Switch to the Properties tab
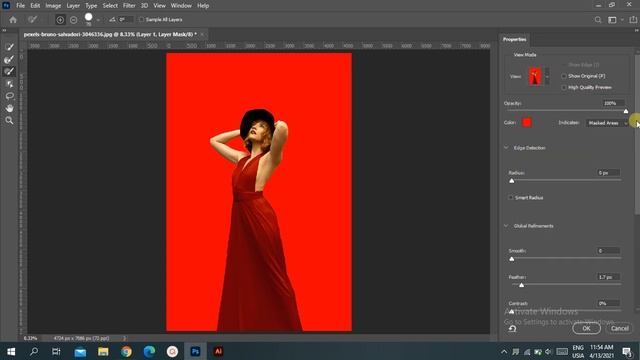The image size is (640, 360). pyautogui.click(x=514, y=40)
